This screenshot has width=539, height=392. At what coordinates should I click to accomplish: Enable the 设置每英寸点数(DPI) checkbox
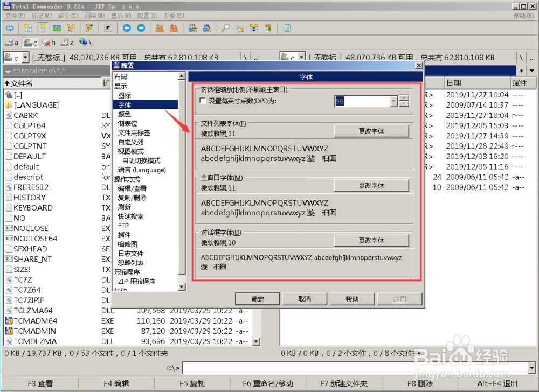[x=203, y=101]
